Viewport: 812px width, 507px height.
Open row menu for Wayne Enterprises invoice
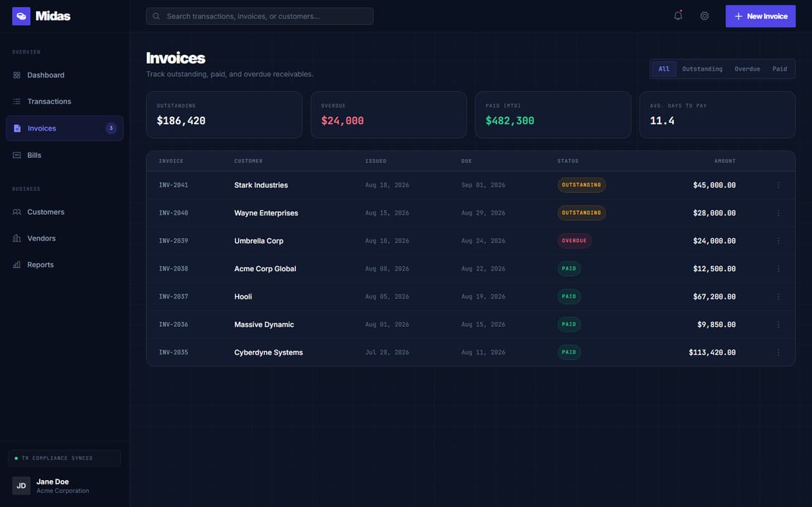tap(778, 213)
